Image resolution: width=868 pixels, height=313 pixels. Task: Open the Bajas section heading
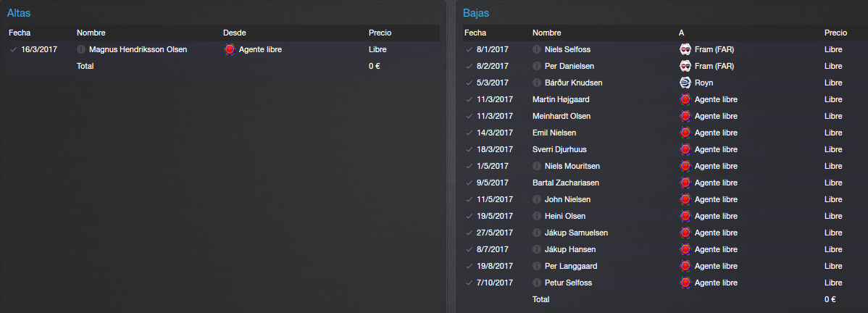tap(476, 13)
